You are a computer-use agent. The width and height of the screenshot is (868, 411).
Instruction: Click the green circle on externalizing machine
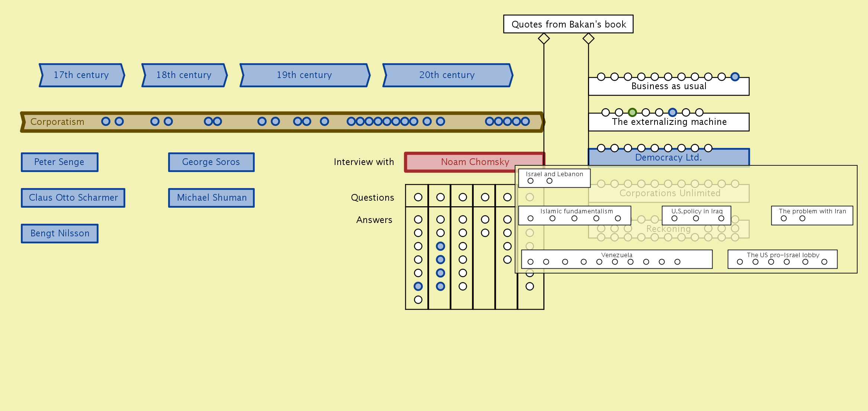pyautogui.click(x=632, y=112)
